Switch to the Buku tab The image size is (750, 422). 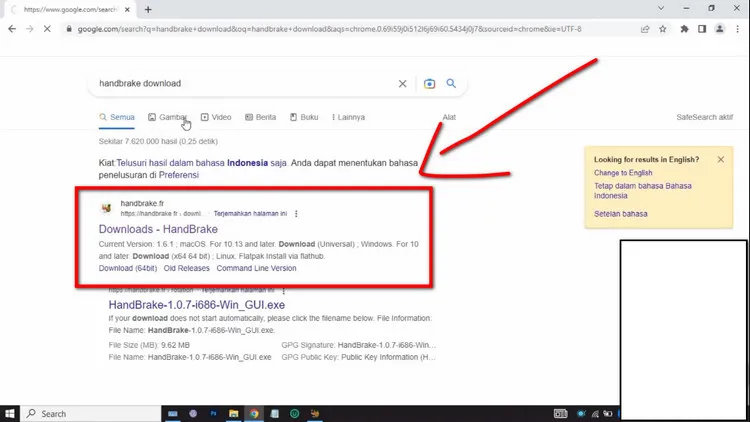(304, 117)
